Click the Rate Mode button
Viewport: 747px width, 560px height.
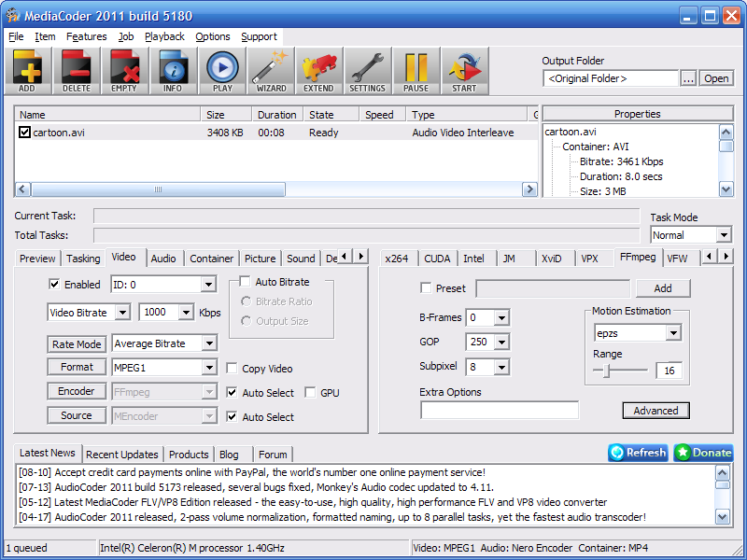77,343
